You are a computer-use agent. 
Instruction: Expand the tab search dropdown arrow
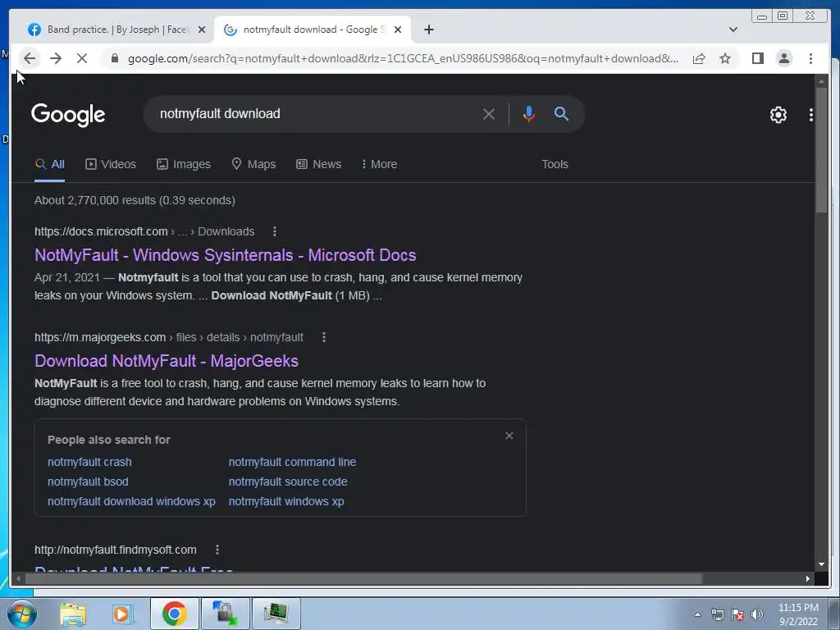click(733, 30)
